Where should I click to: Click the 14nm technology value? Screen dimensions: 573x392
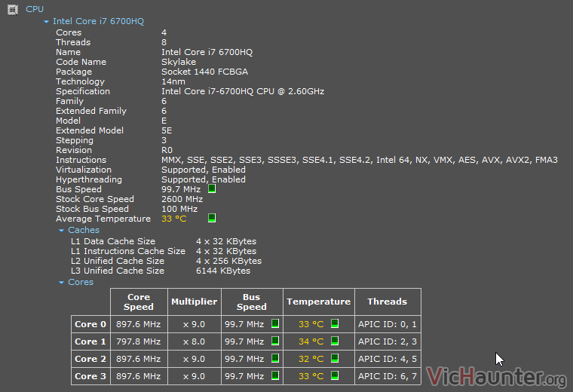pyautogui.click(x=173, y=81)
